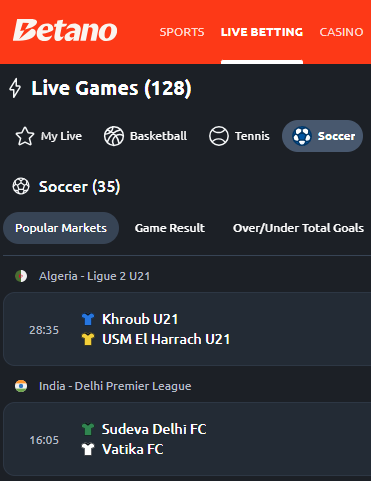371x481 pixels.
Task: Click the green Sudeva Delhi FC jersey icon
Action: pyautogui.click(x=88, y=429)
